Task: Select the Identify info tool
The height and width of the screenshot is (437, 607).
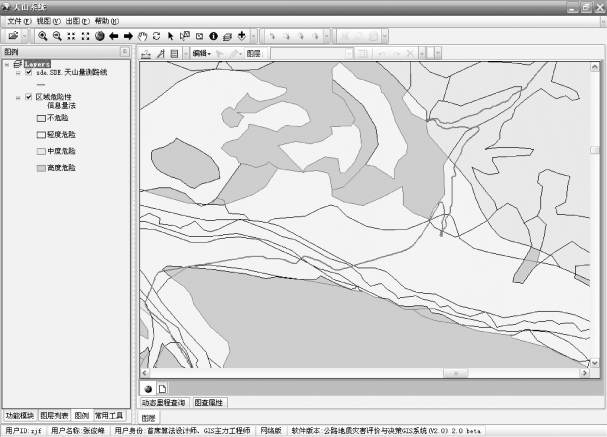Action: pyautogui.click(x=213, y=36)
